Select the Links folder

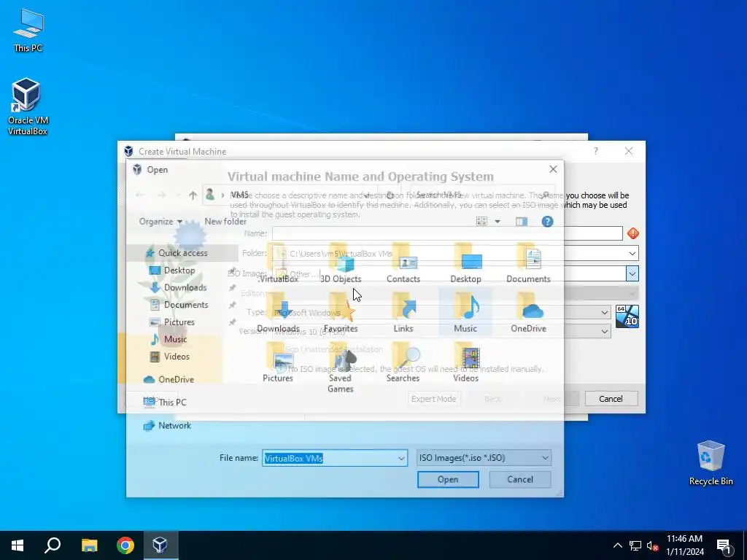(x=403, y=314)
